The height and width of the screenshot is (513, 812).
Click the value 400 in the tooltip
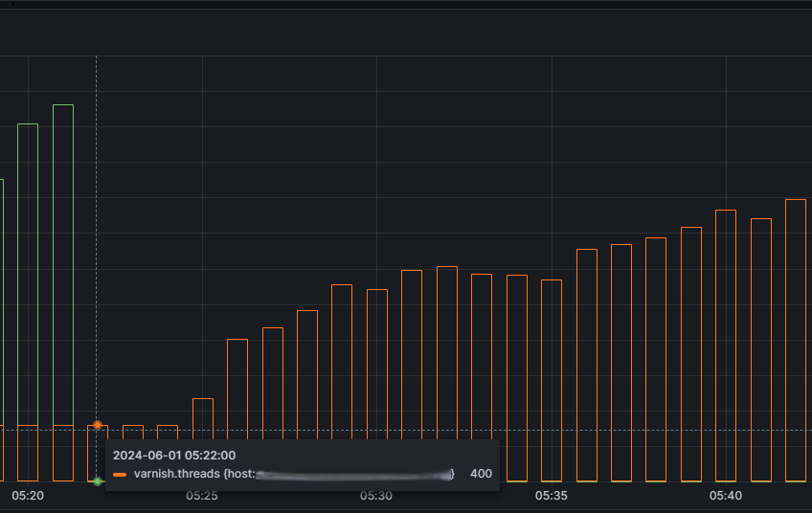(x=481, y=474)
